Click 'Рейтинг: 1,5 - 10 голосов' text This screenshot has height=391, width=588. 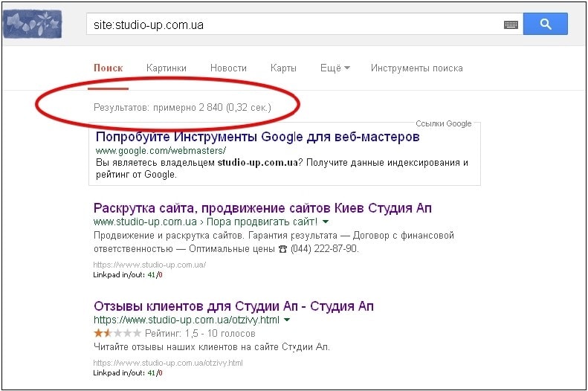click(200, 333)
